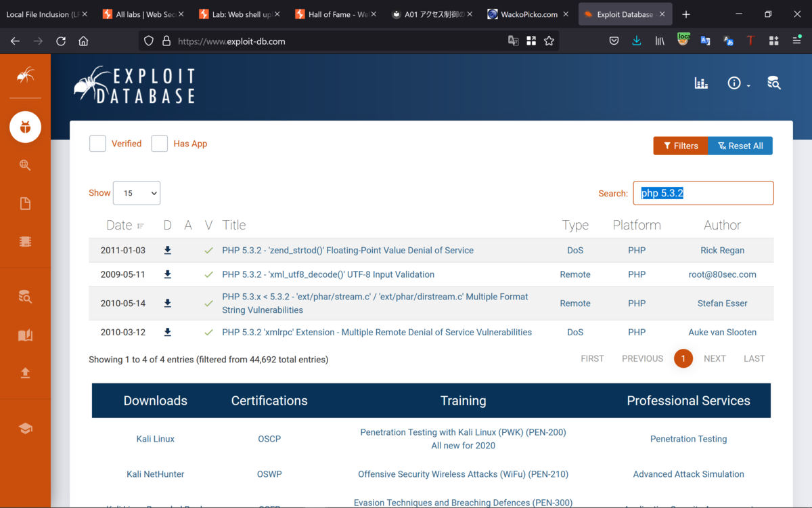This screenshot has width=812, height=508.
Task: Open the Shellcodes chip sidebar icon
Action: coord(25,242)
